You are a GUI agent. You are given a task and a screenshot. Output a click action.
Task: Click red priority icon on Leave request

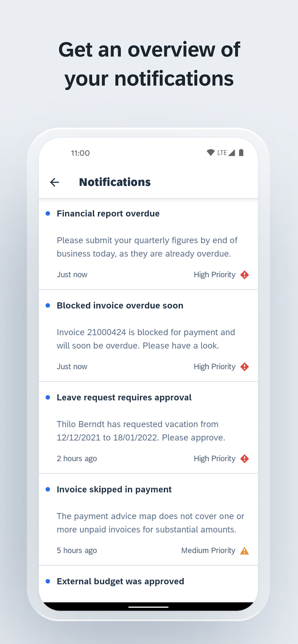pos(245,459)
